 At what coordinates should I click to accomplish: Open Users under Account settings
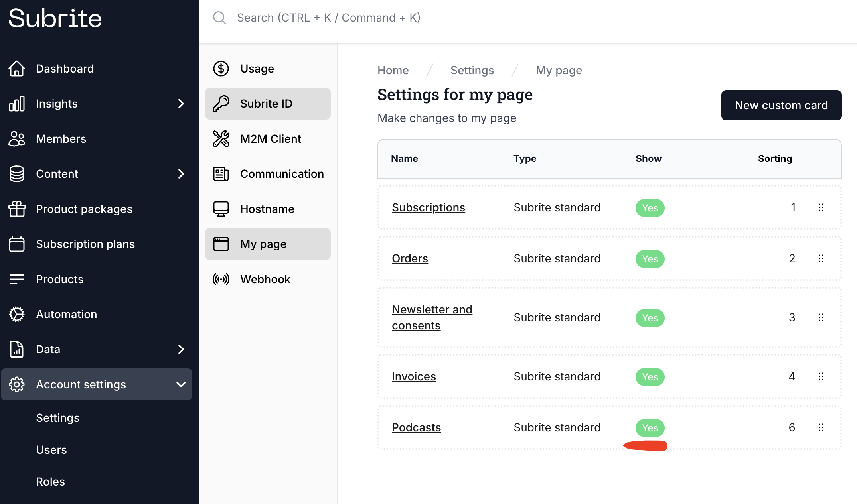pyautogui.click(x=51, y=450)
